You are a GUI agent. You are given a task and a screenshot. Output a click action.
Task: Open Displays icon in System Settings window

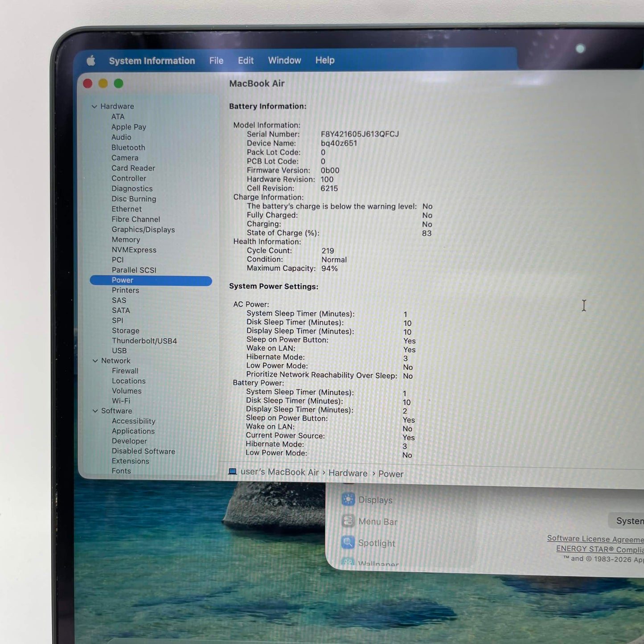[348, 499]
